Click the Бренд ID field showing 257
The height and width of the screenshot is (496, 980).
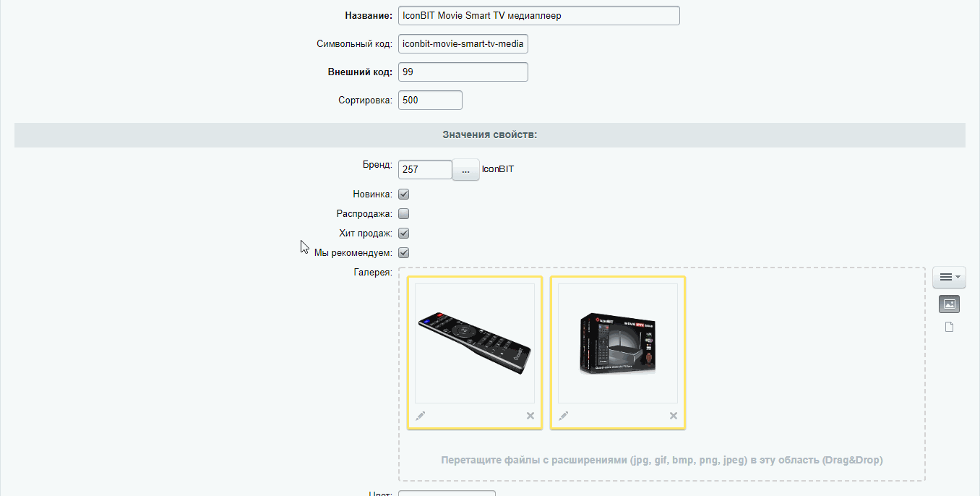coord(426,170)
